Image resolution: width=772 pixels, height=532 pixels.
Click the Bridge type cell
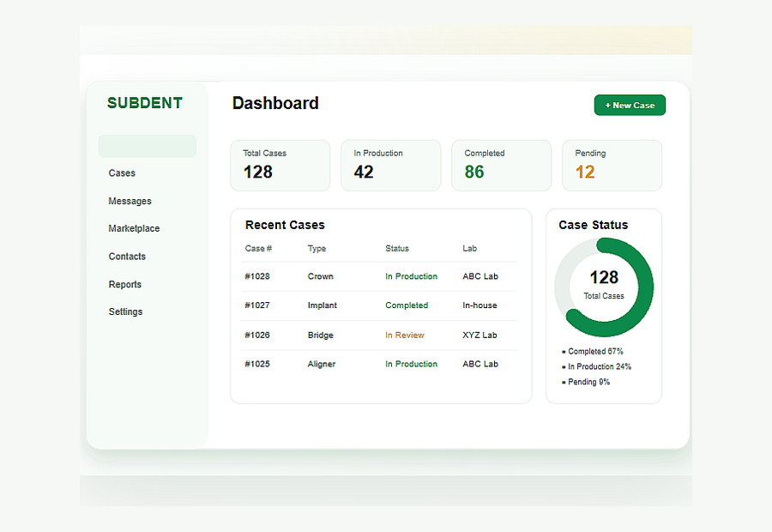click(321, 335)
